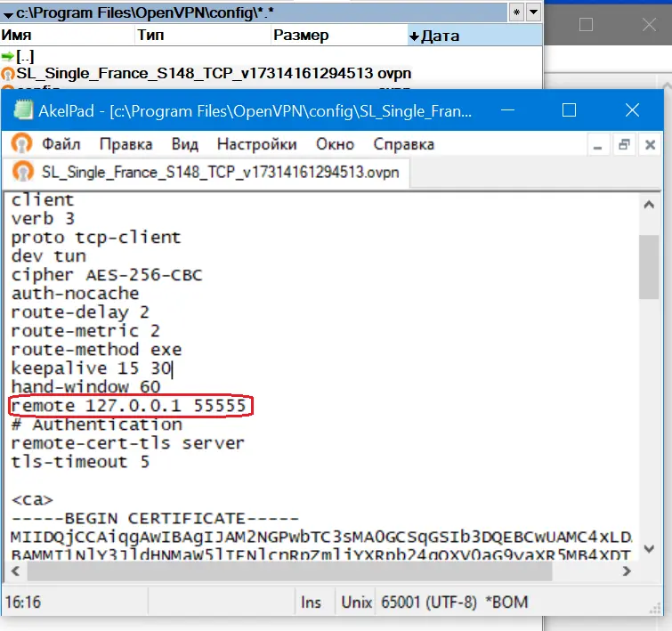Click scroll down arrow in editor
This screenshot has width=672, height=631.
point(649,549)
